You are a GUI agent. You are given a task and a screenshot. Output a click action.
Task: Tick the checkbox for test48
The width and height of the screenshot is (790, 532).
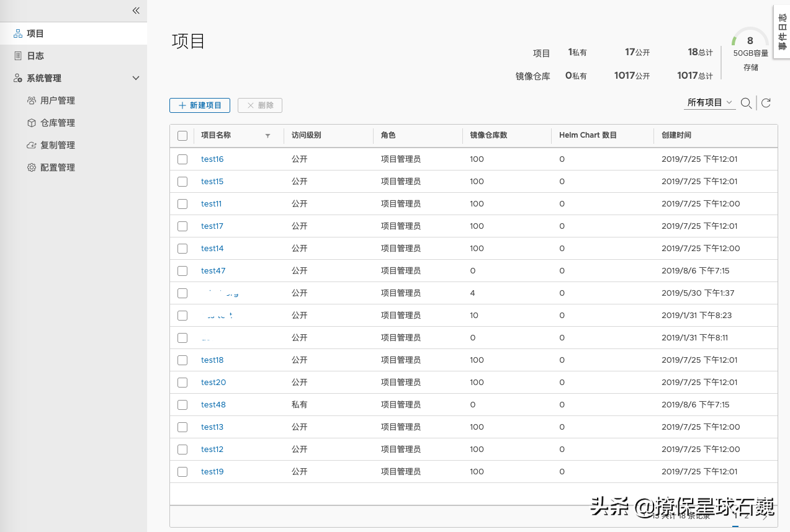[182, 405]
